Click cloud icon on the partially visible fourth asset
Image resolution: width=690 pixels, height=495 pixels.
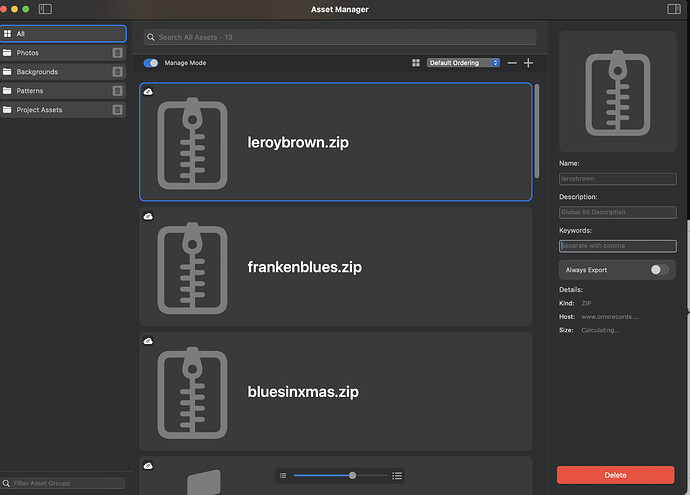148,466
